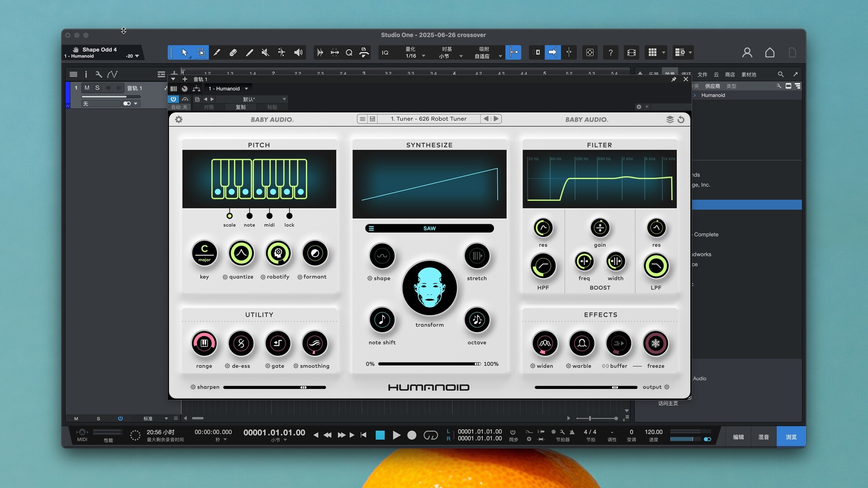This screenshot has width=868, height=488.
Task: Expand the Humanoid item in browser
Action: pos(695,95)
